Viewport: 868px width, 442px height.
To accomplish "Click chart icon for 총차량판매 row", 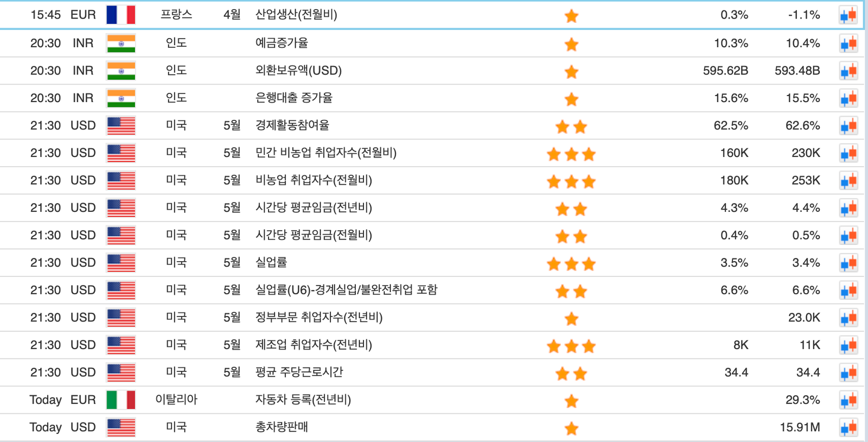I will pos(848,428).
